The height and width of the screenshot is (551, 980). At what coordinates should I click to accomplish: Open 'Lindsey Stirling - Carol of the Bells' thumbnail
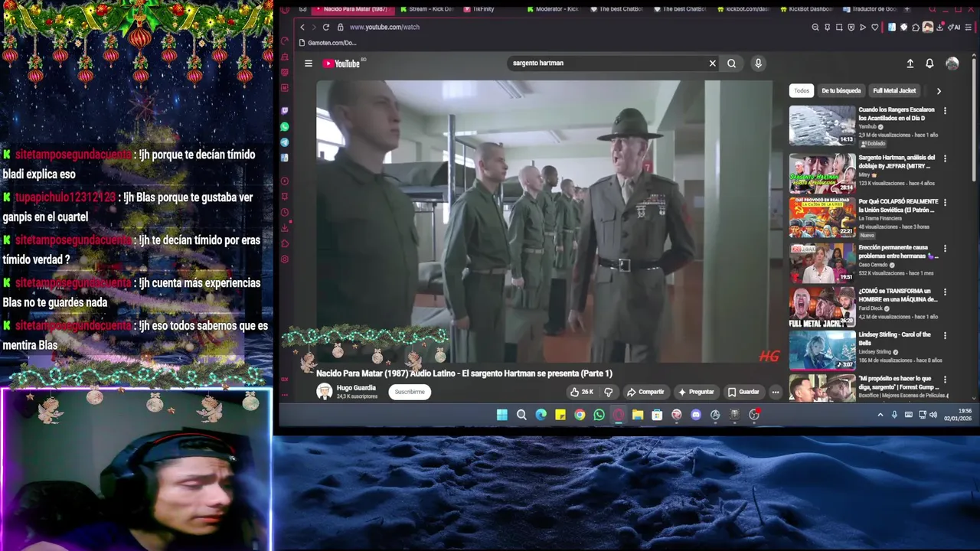coord(822,350)
